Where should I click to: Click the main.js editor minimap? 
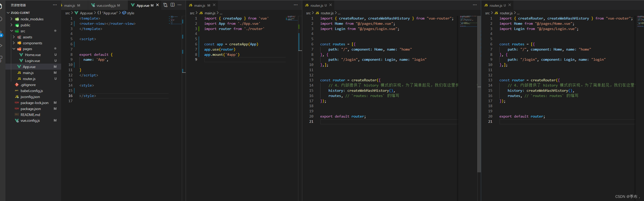coord(292,18)
